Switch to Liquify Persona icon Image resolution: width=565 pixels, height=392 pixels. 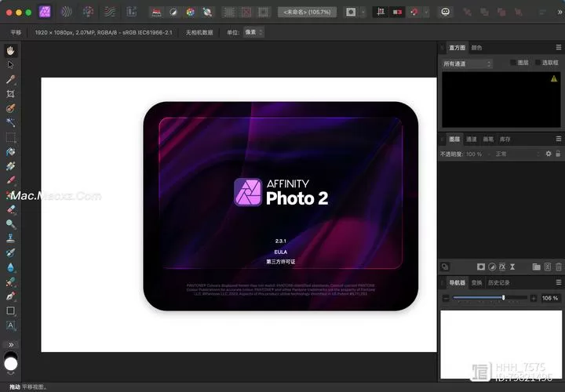[66, 12]
